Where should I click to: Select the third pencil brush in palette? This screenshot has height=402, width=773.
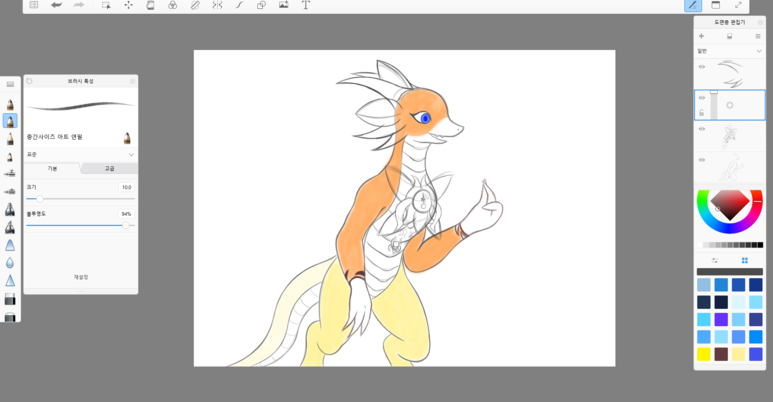tap(10, 139)
